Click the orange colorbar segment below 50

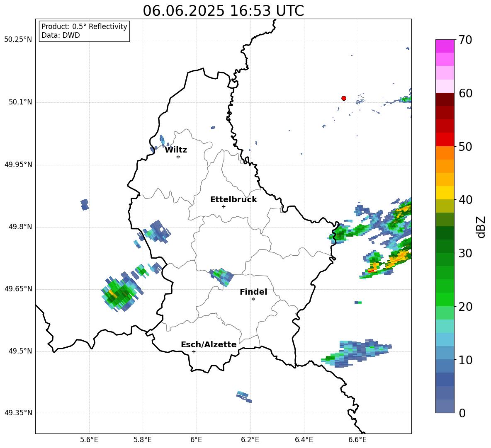click(x=445, y=153)
